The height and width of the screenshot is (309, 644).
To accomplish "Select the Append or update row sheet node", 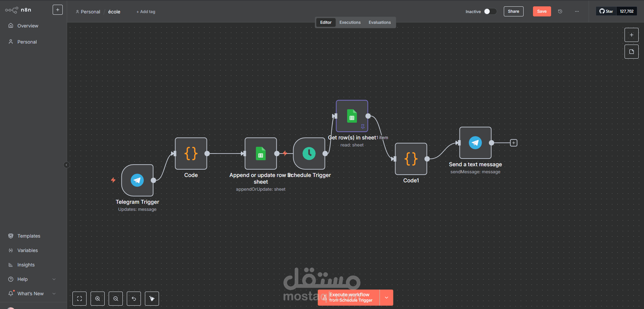I will click(x=261, y=153).
